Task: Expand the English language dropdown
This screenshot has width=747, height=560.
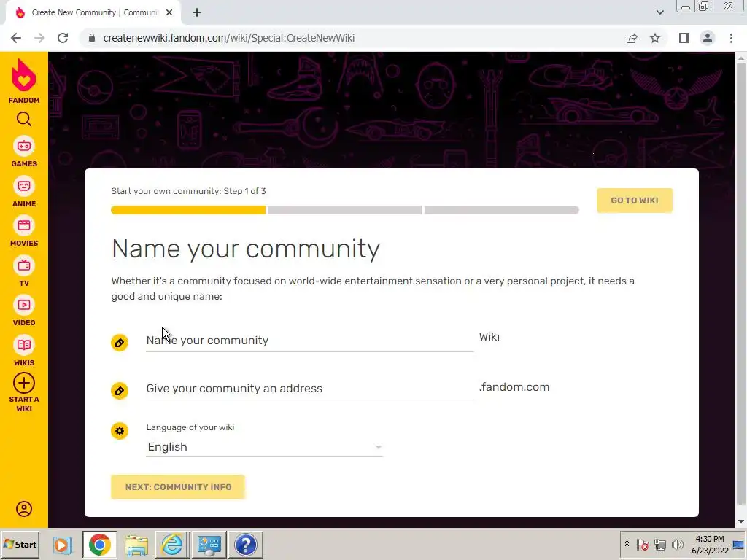Action: [264, 447]
